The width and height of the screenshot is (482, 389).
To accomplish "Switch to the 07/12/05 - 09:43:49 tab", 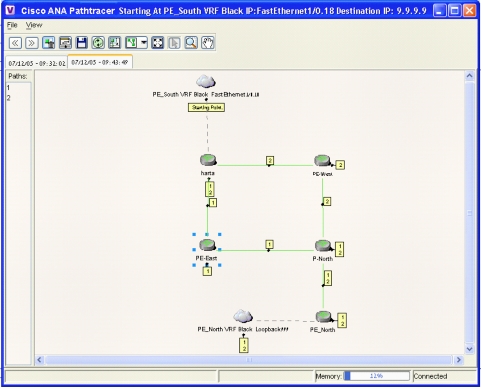I will click(x=100, y=62).
